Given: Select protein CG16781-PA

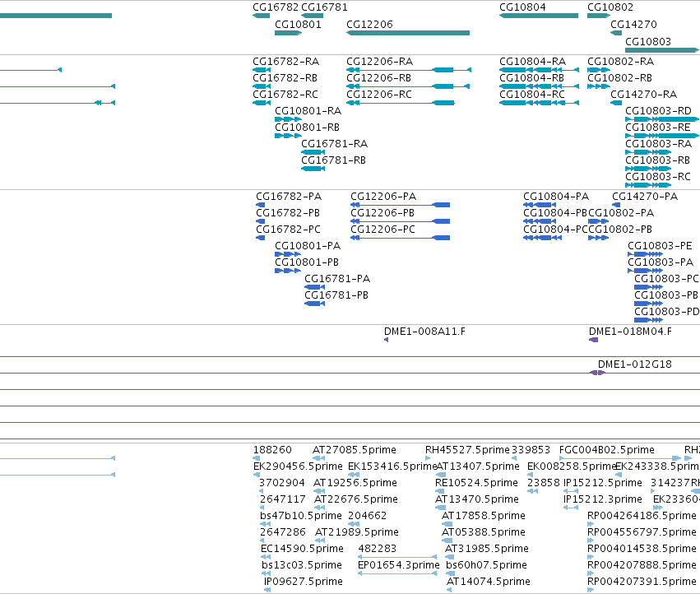Looking at the screenshot, I should click(337, 279).
